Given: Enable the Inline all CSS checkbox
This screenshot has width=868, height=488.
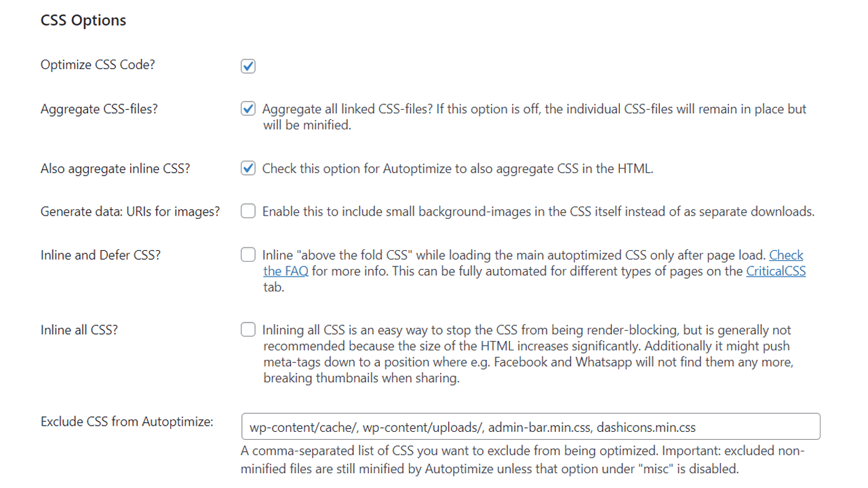Looking at the screenshot, I should (248, 330).
